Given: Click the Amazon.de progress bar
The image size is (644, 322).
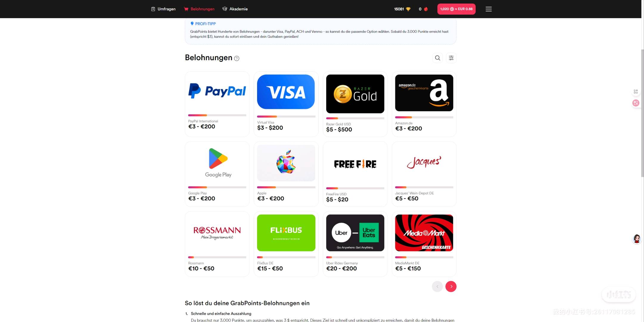Looking at the screenshot, I should 424,117.
